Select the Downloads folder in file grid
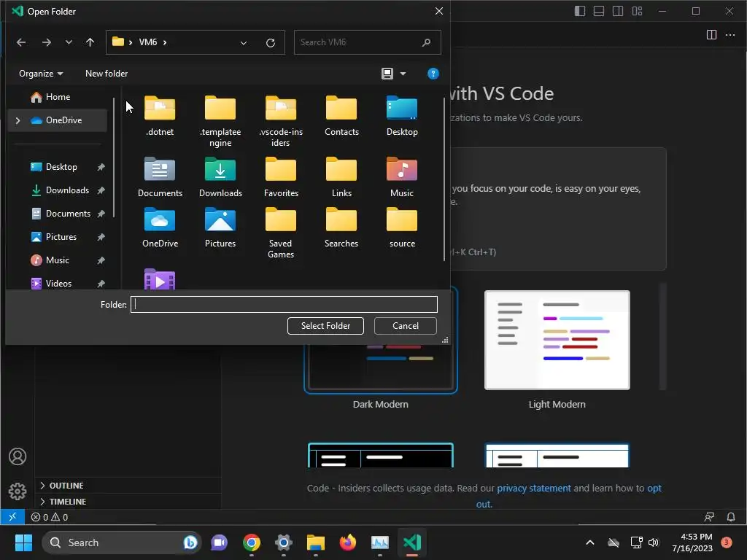This screenshot has height=560, width=747. coord(220,177)
